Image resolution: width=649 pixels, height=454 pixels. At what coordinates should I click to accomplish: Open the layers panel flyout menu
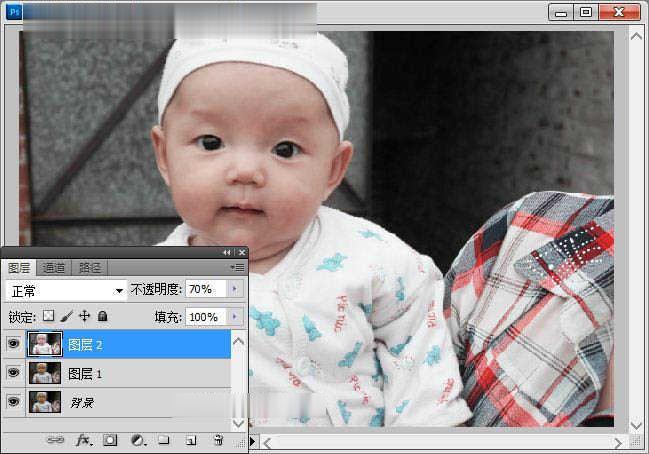click(x=238, y=268)
